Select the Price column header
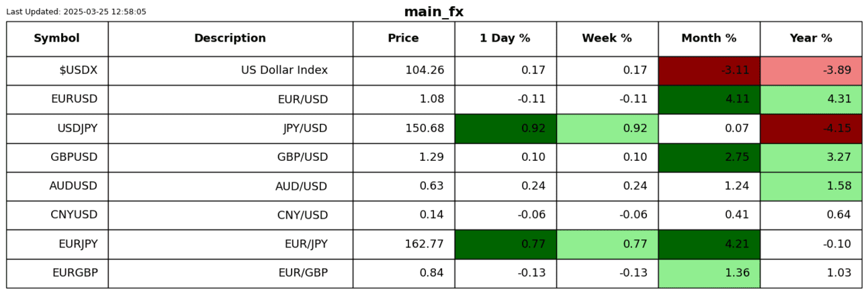Image resolution: width=868 pixels, height=294 pixels. (x=403, y=38)
